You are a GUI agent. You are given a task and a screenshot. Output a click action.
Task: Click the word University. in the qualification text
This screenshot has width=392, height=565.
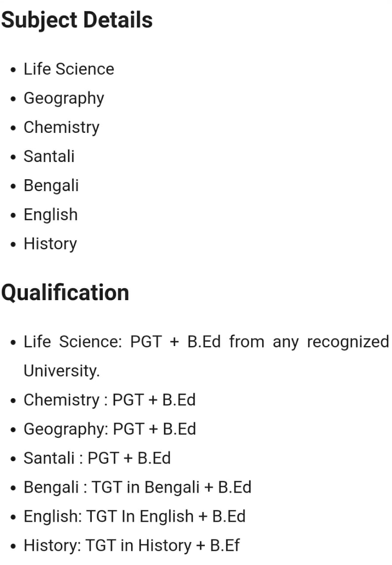[x=62, y=371]
